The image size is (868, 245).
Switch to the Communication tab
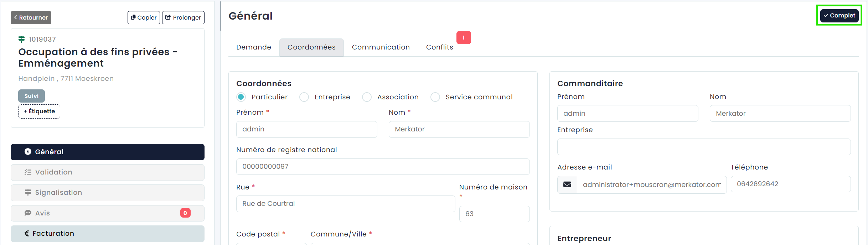381,47
